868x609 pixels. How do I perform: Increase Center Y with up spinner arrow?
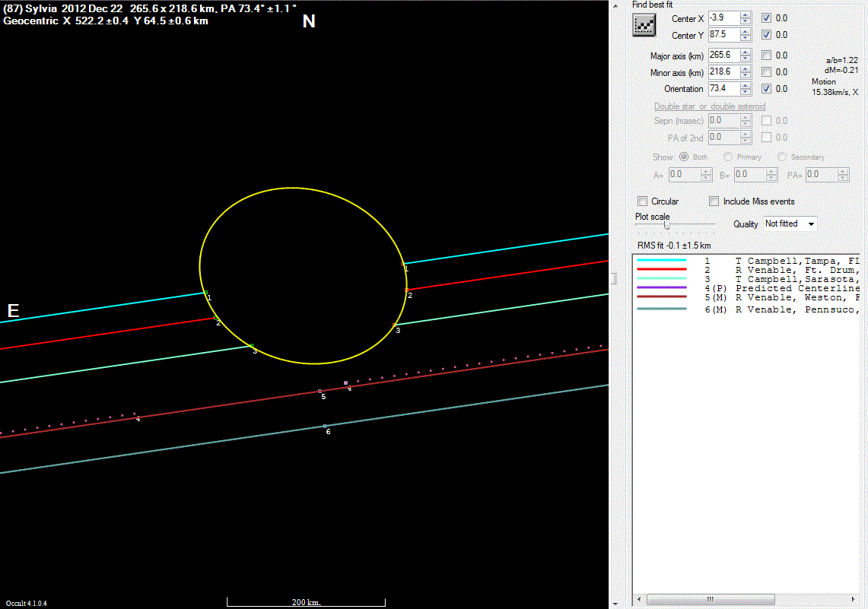tap(746, 31)
